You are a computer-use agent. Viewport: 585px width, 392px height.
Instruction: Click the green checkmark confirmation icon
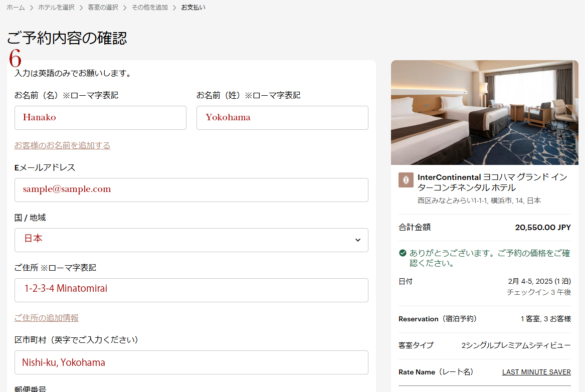(x=403, y=253)
